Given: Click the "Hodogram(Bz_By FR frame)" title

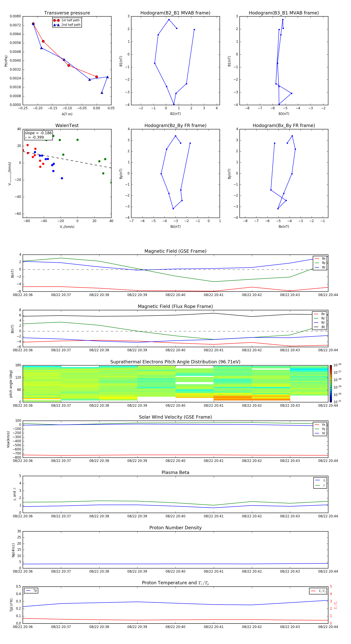Looking at the screenshot, I should [x=175, y=125].
